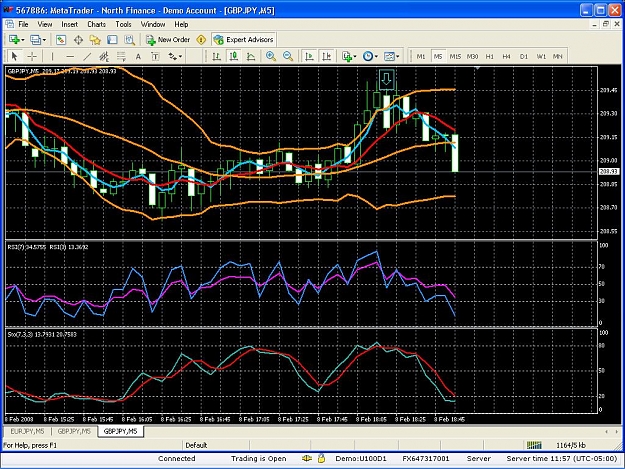
Task: Select the H1 timeframe button
Action: 489,57
